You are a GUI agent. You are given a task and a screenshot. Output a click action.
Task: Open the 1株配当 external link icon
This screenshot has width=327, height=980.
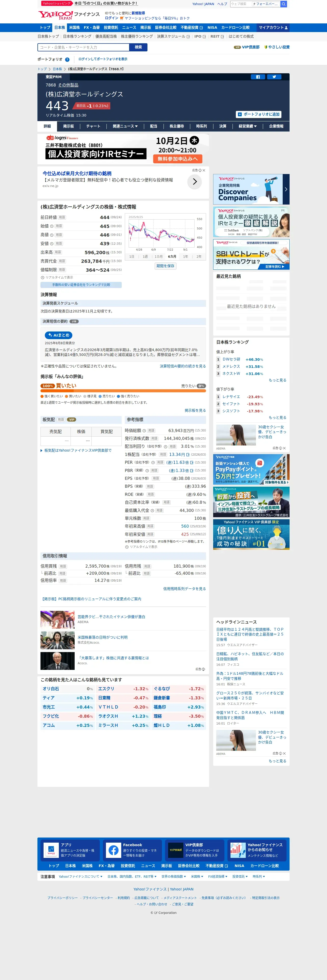[188, 455]
